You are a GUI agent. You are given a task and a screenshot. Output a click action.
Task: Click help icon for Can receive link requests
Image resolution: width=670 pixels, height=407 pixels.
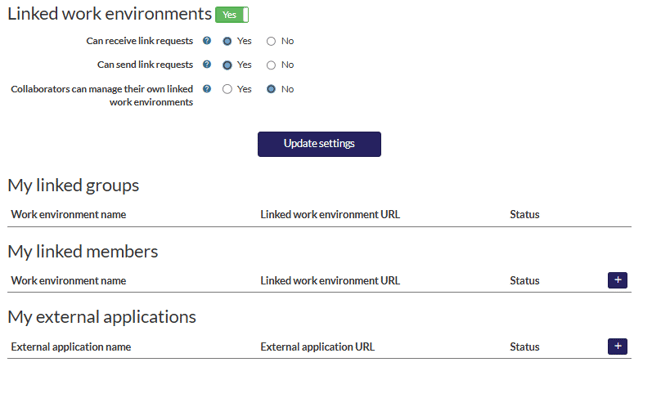click(x=207, y=41)
